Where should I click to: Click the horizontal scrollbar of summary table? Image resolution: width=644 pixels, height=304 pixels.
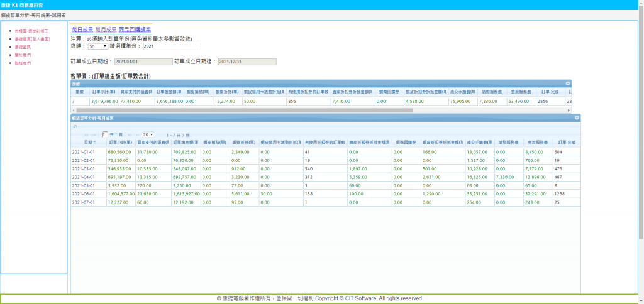click(252, 110)
